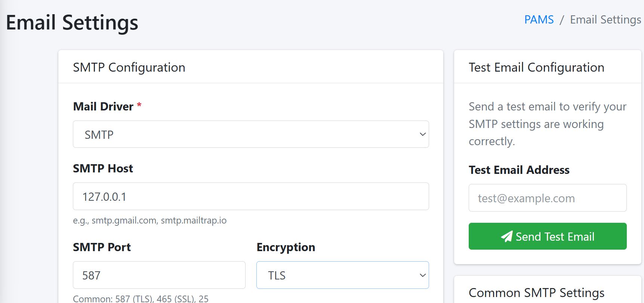Click the Common SMTP Settings card header
Viewport: 644px width, 303px height.
coord(536,293)
